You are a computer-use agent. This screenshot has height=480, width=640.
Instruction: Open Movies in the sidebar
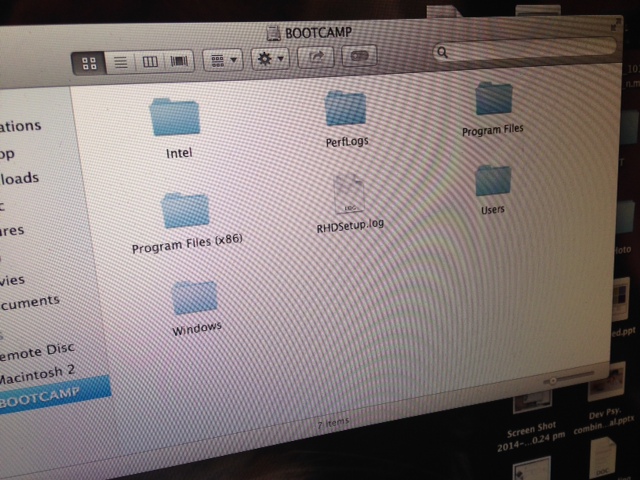12,281
